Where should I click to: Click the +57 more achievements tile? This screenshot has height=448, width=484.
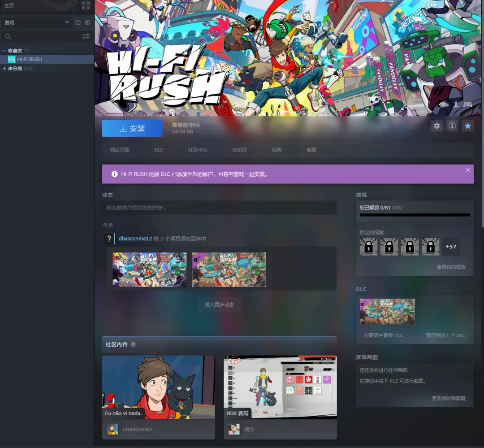click(x=451, y=247)
